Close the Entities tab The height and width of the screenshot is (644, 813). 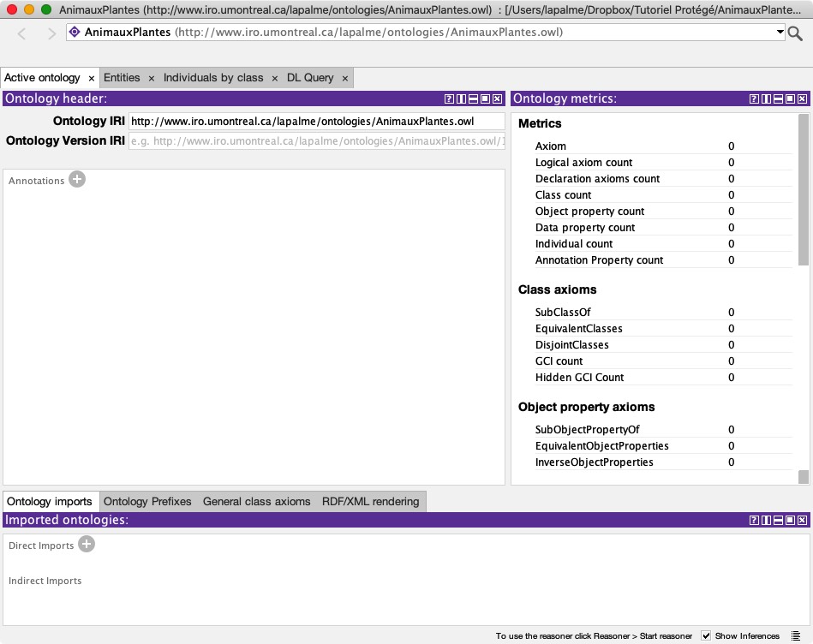click(152, 79)
